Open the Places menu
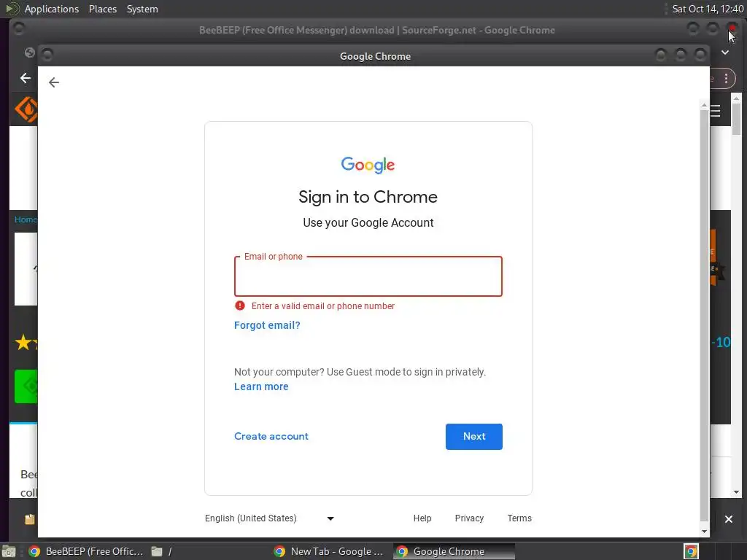Image resolution: width=747 pixels, height=560 pixels. [x=102, y=9]
